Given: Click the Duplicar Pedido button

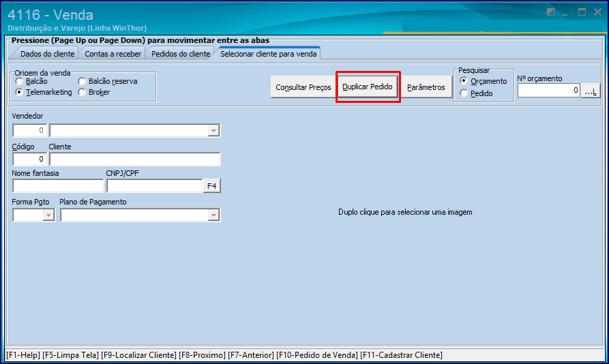Looking at the screenshot, I should pyautogui.click(x=368, y=87).
